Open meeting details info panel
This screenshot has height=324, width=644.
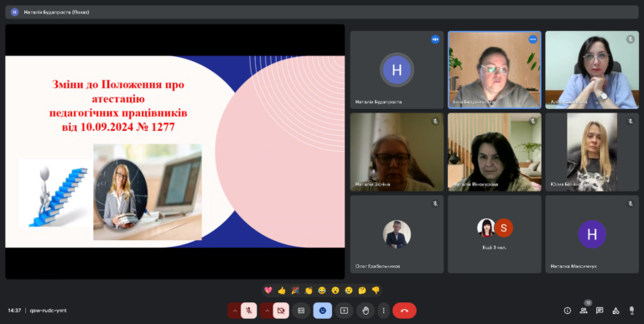[568, 311]
